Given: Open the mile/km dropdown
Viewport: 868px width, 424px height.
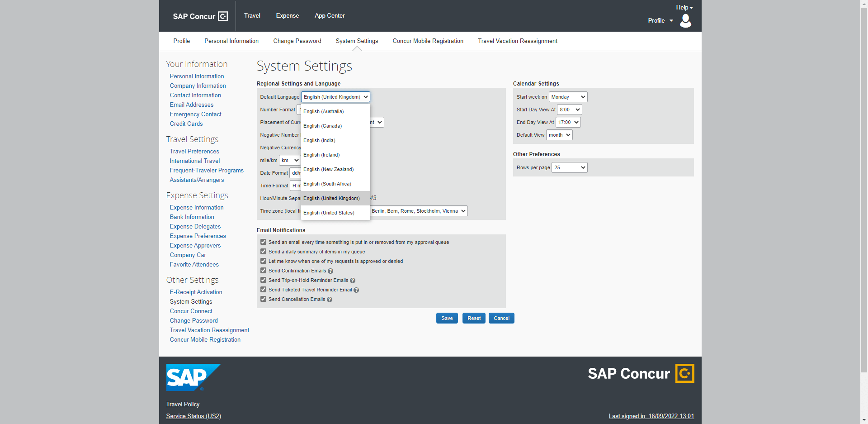Looking at the screenshot, I should 290,160.
